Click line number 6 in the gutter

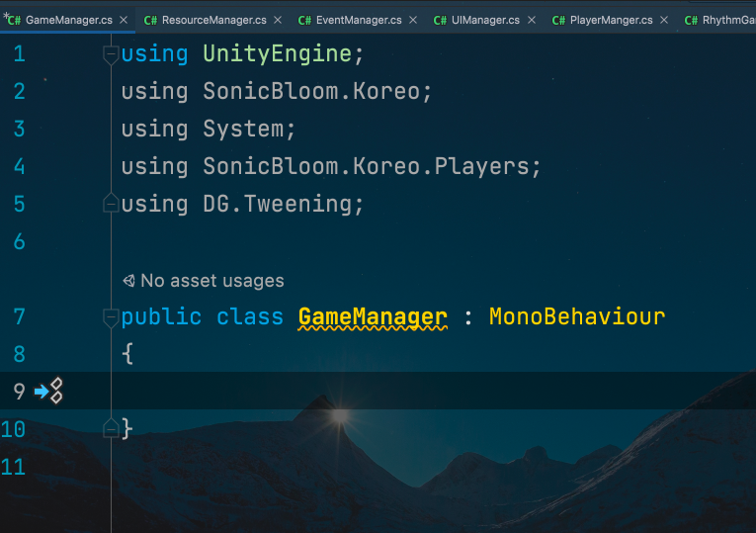(x=20, y=241)
